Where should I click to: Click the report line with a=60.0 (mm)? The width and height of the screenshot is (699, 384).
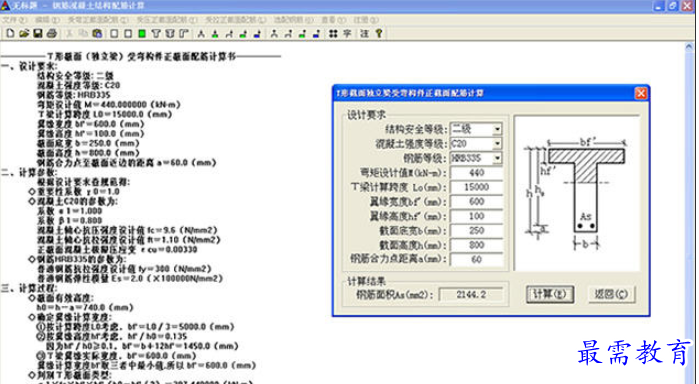tap(127, 163)
